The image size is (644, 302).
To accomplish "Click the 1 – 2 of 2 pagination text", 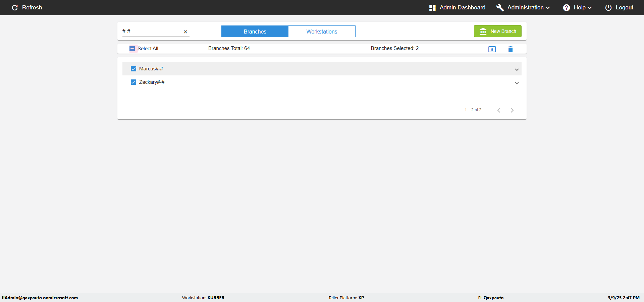I will point(473,110).
